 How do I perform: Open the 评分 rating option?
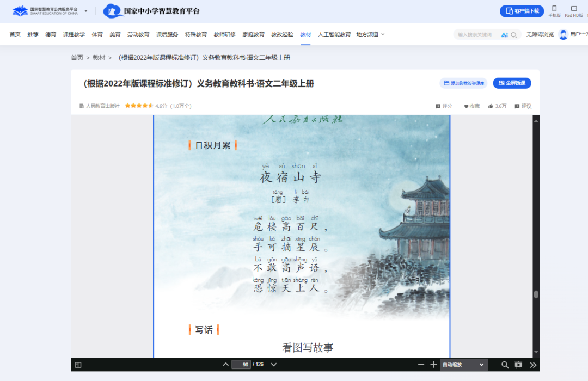445,106
